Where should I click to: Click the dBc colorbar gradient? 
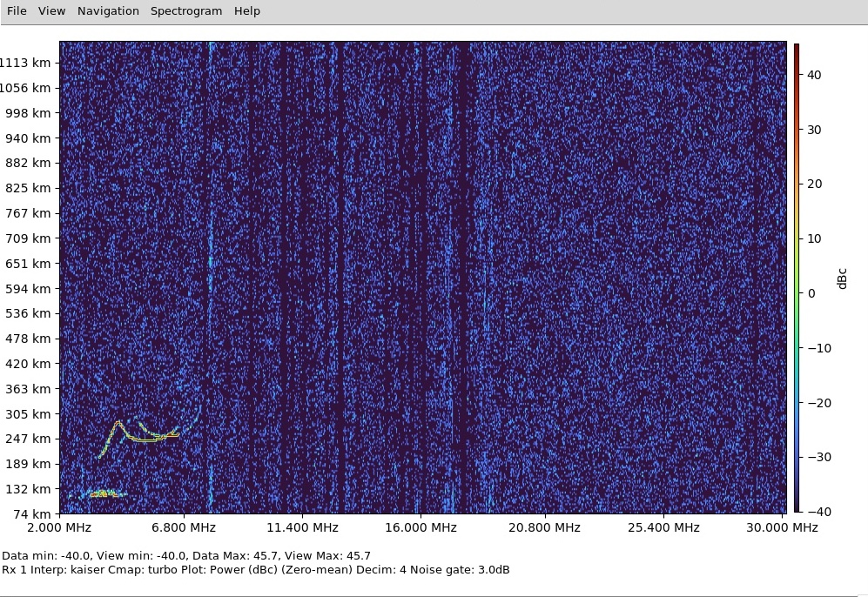797,278
